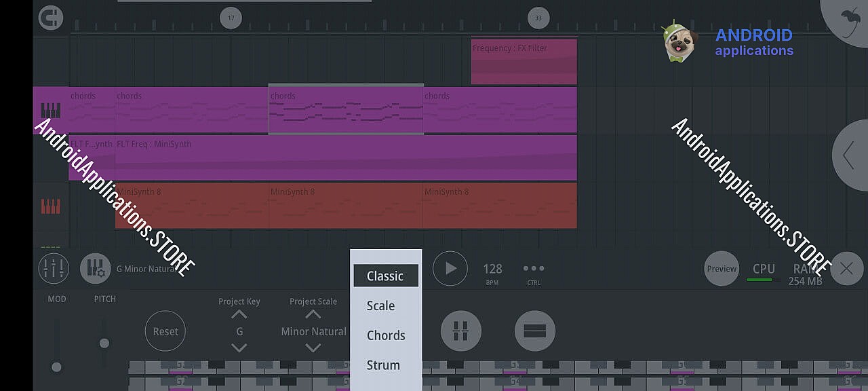Toggle the two-keyboard split layout icon

[461, 331]
